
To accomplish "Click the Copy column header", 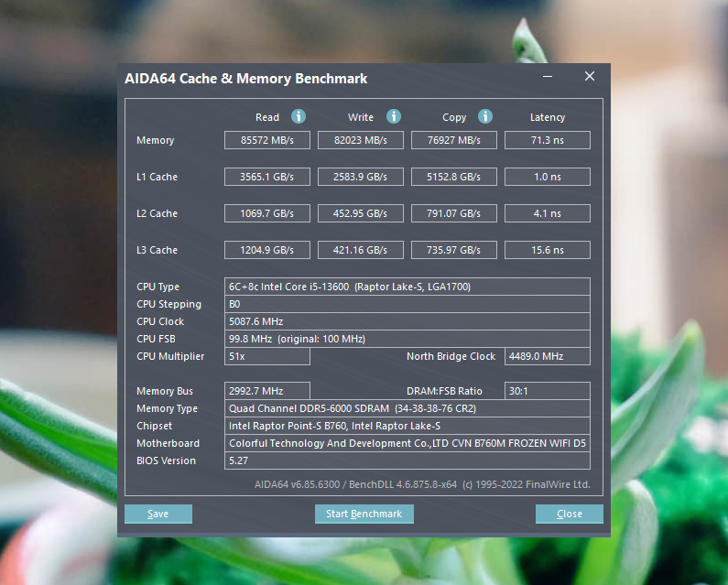I will click(454, 117).
